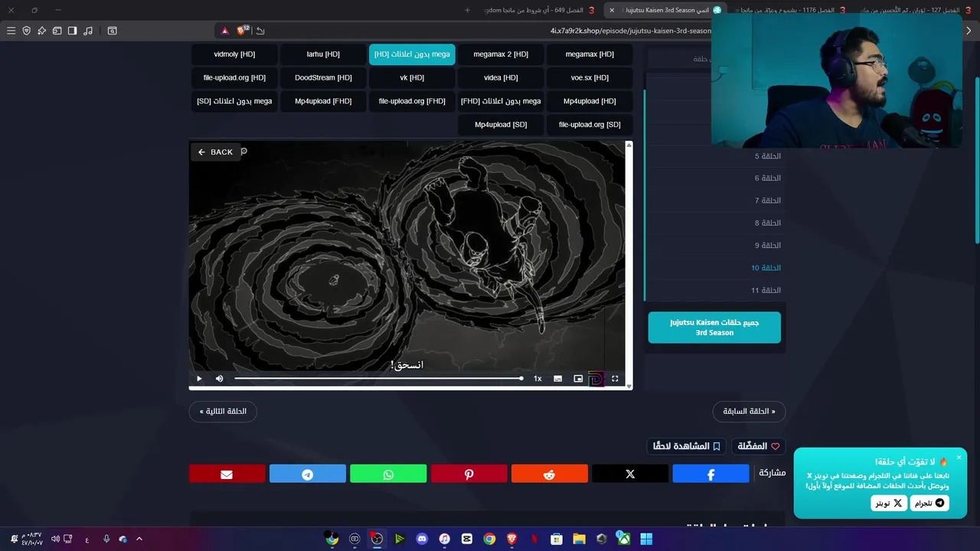Open the Leo AI sparkle icon
This screenshot has height=551, width=980.
pos(42,31)
